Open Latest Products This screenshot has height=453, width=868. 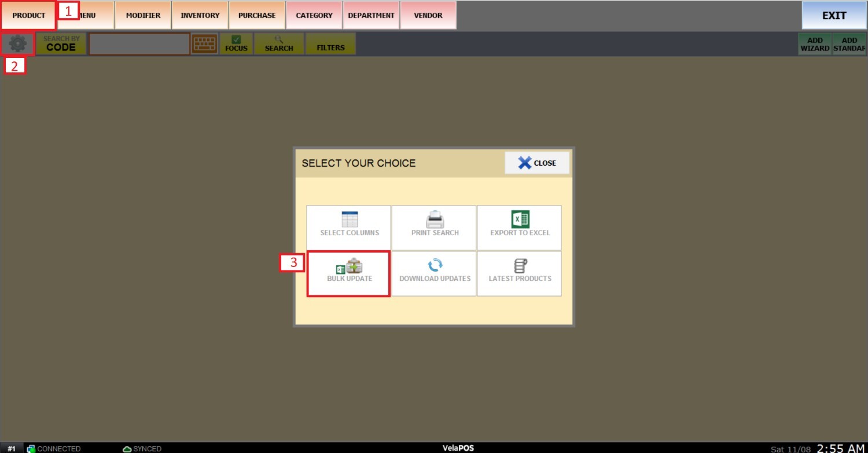coord(520,273)
